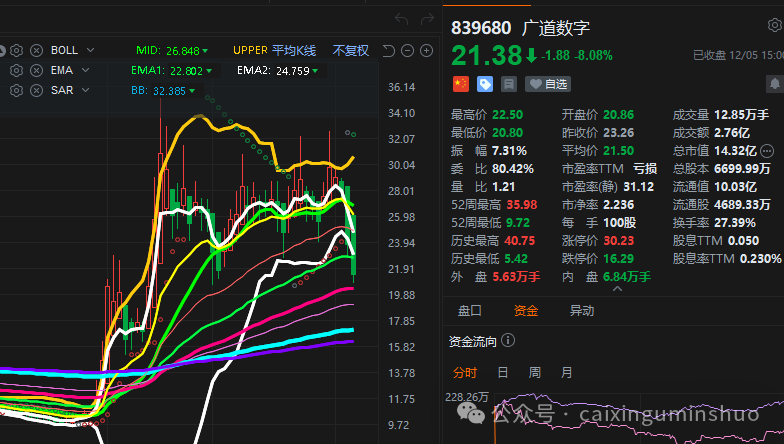This screenshot has height=444, width=784.
Task: Click 52周最高 value 35.98
Action: click(x=522, y=204)
